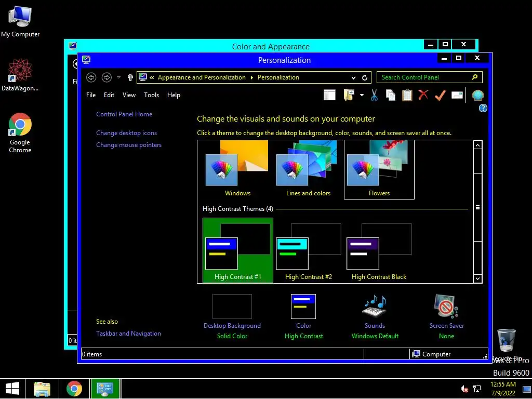532x399 pixels.
Task: Select the High Contrast #1 theme
Action: 238,250
